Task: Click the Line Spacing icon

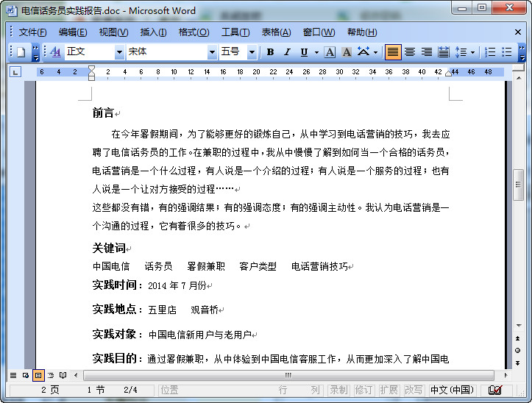Action: tap(461, 52)
